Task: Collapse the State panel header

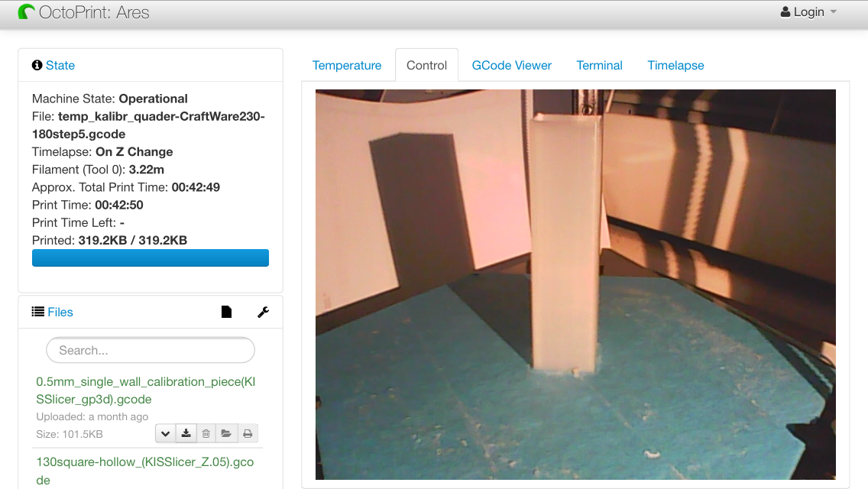Action: [60, 66]
